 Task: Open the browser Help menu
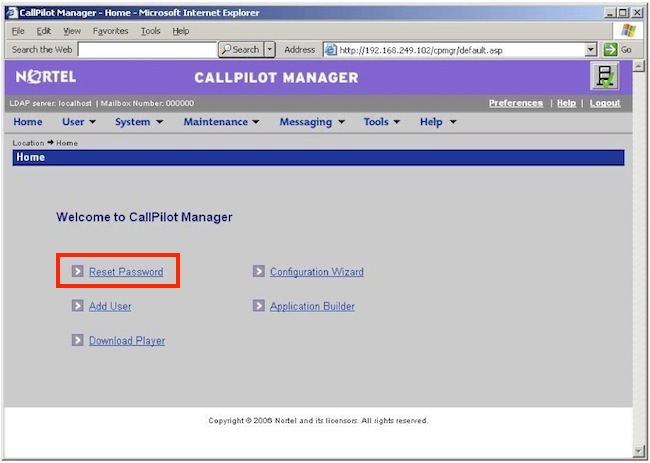click(x=181, y=31)
